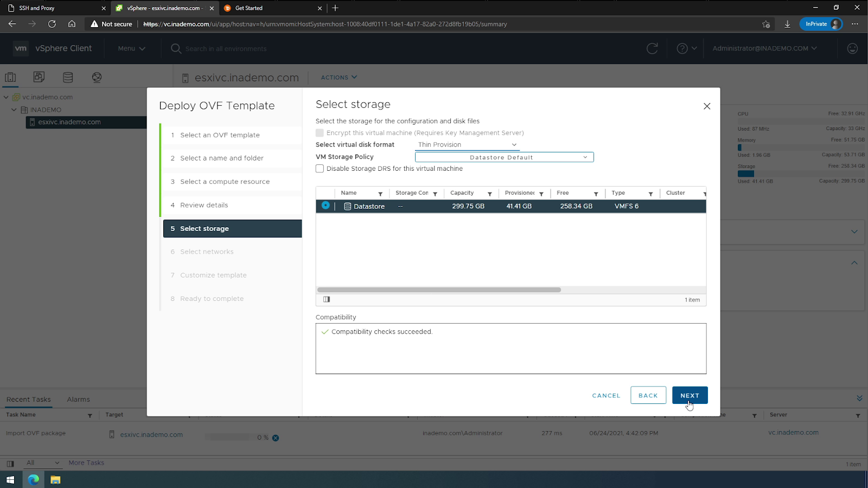The width and height of the screenshot is (868, 488).
Task: Open the ACTIONS dropdown for host
Action: click(x=339, y=78)
